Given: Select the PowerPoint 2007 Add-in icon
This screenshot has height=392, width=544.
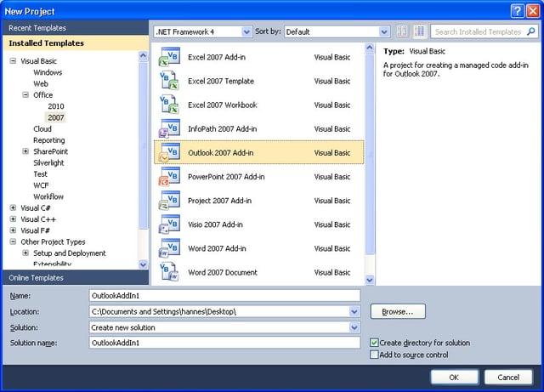Looking at the screenshot, I should 169,177.
